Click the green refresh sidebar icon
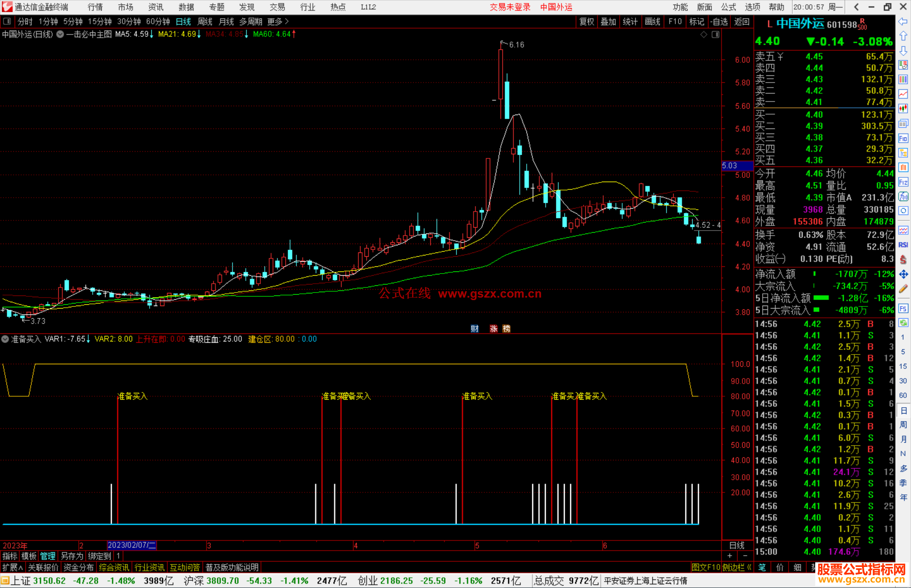 (903, 323)
